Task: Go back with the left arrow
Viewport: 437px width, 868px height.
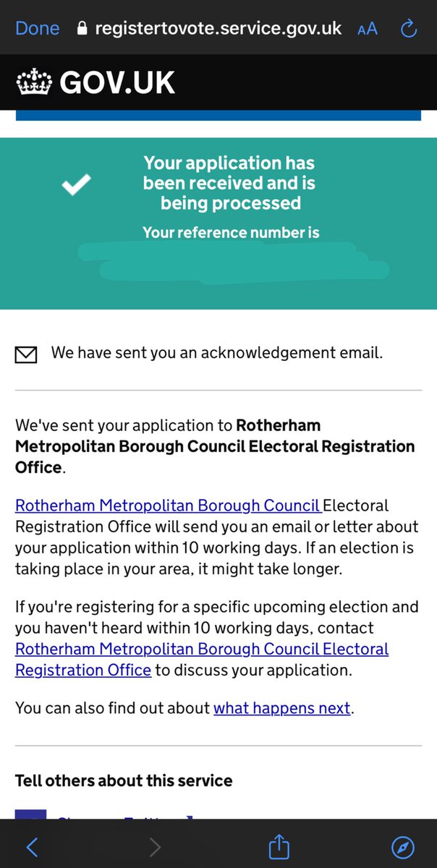Action: point(32,846)
